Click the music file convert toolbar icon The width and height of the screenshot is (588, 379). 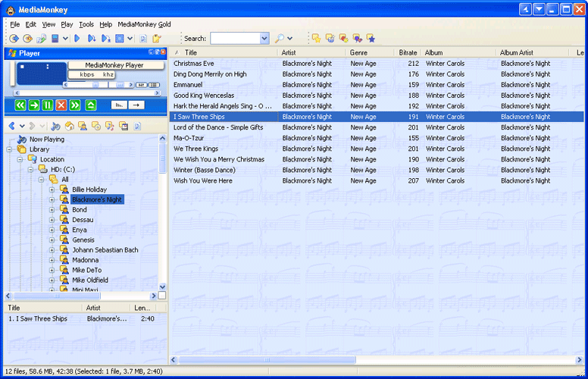point(41,38)
